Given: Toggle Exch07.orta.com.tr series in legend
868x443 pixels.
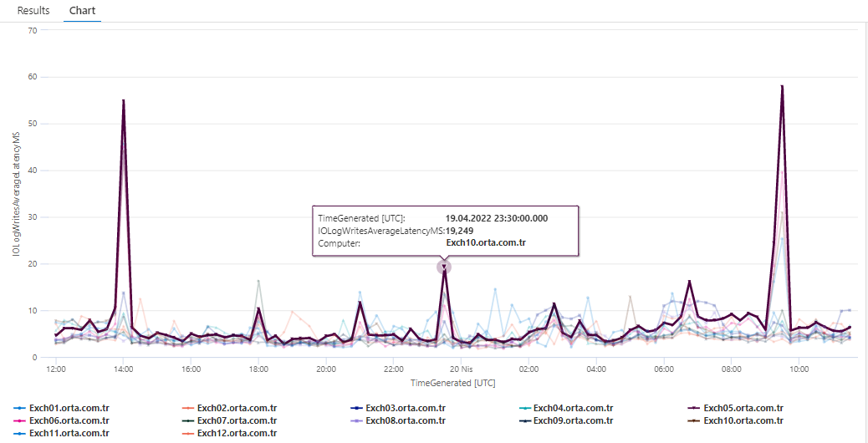Looking at the screenshot, I should click(x=229, y=421).
